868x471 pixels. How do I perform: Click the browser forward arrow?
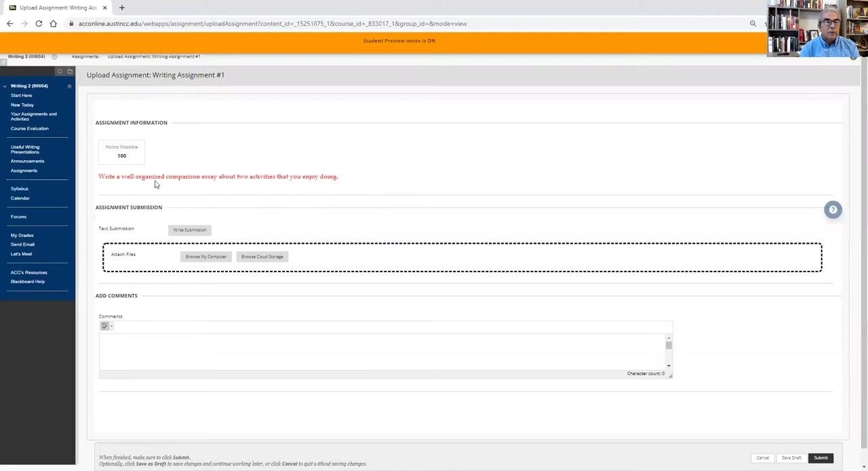pos(24,24)
